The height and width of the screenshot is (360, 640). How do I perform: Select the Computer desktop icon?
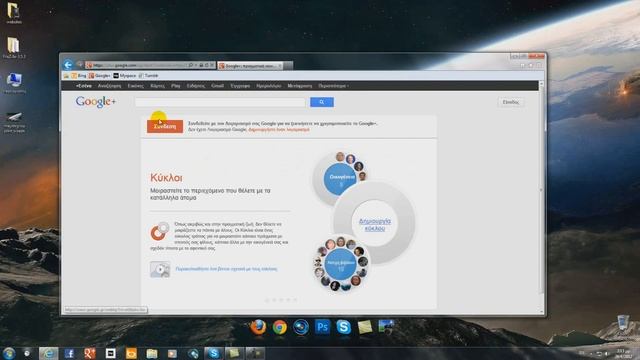[x=14, y=83]
